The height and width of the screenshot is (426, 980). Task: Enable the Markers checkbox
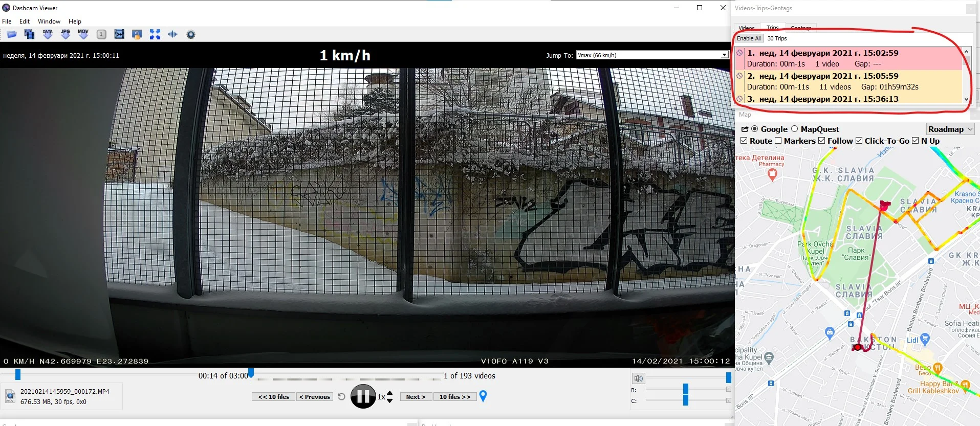(778, 141)
